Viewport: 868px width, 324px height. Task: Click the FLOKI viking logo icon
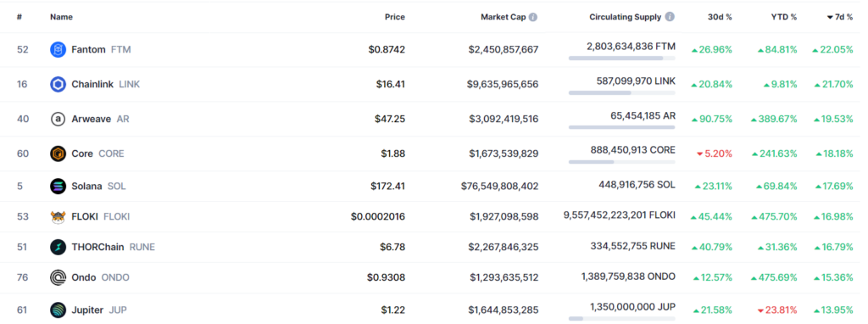58,216
